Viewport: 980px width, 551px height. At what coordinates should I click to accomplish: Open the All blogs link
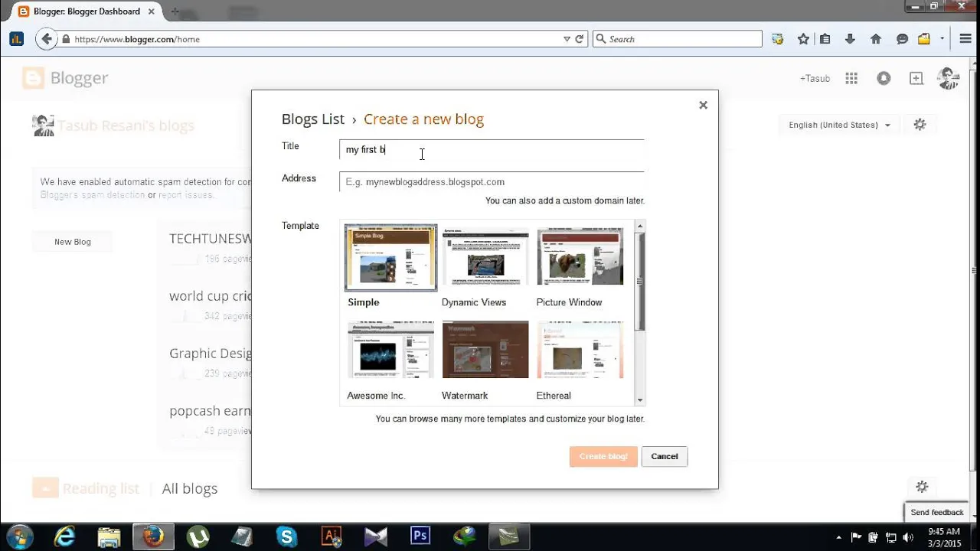pyautogui.click(x=190, y=488)
